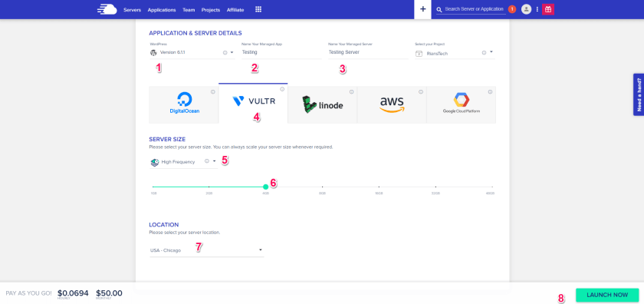The image size is (644, 304).
Task: Click the server size slider handle at 4GB
Action: coord(266,187)
